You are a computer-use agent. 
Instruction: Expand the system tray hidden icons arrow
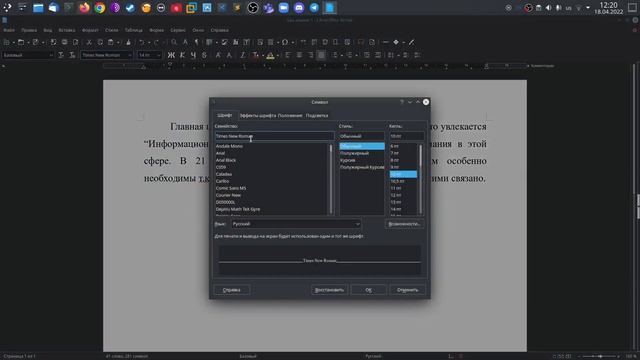[588, 8]
